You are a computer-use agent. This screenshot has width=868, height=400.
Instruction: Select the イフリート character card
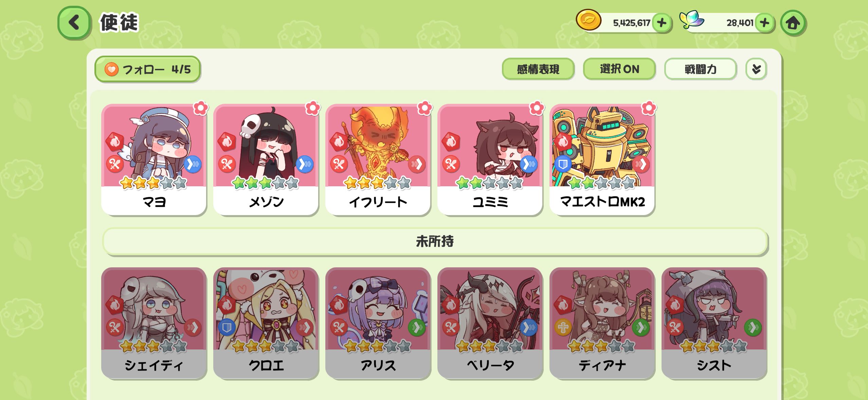378,159
